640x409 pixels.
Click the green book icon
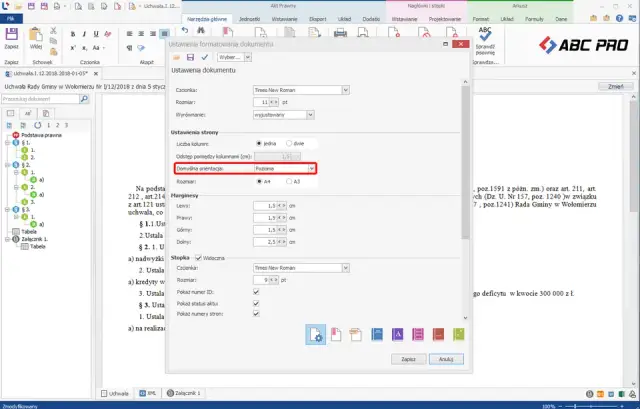[x=459, y=333]
